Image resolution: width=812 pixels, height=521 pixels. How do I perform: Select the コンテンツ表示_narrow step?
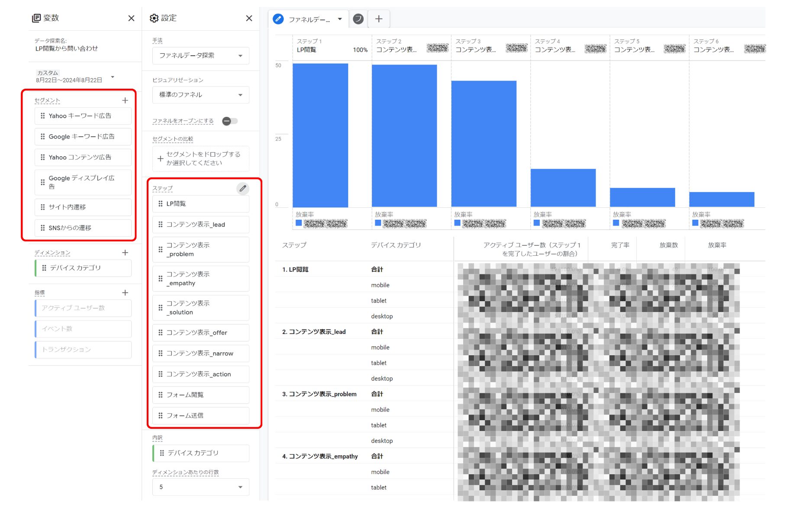click(x=201, y=354)
